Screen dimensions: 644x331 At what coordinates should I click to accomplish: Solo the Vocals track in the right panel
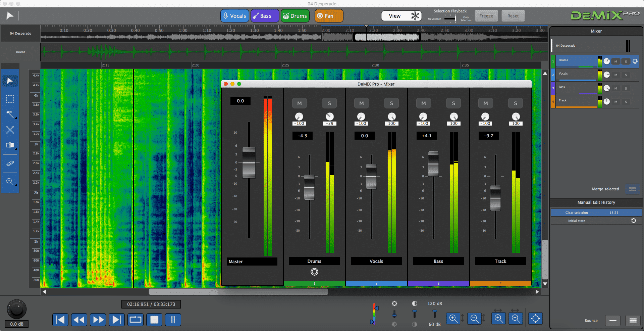point(626,75)
